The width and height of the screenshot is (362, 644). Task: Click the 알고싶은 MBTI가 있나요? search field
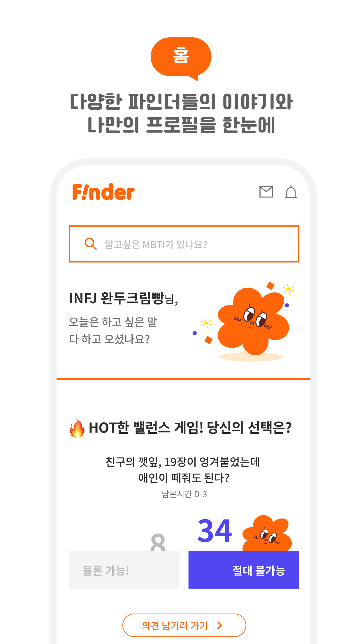tap(184, 244)
